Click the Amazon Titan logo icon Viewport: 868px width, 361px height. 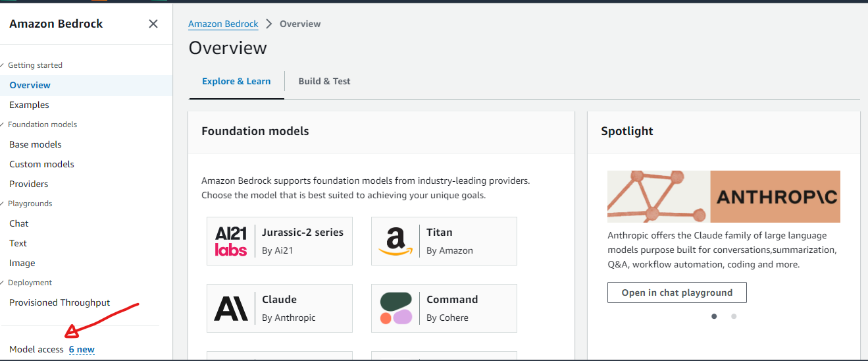tap(396, 241)
